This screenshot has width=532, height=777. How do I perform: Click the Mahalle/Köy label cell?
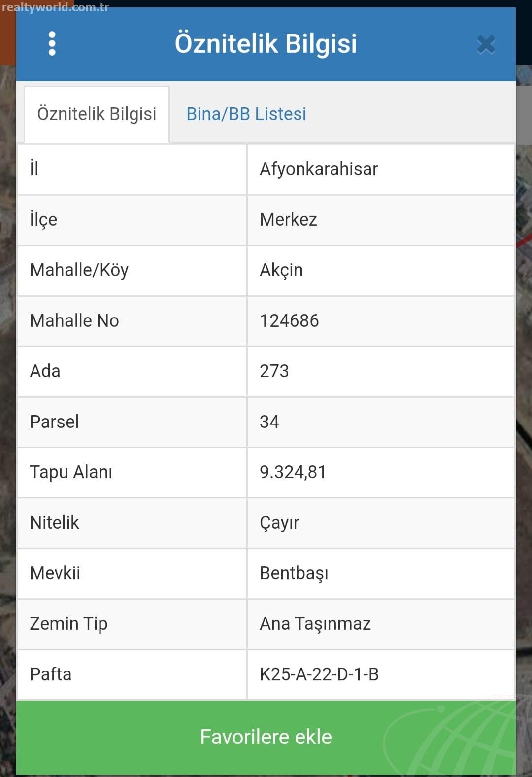coord(132,271)
